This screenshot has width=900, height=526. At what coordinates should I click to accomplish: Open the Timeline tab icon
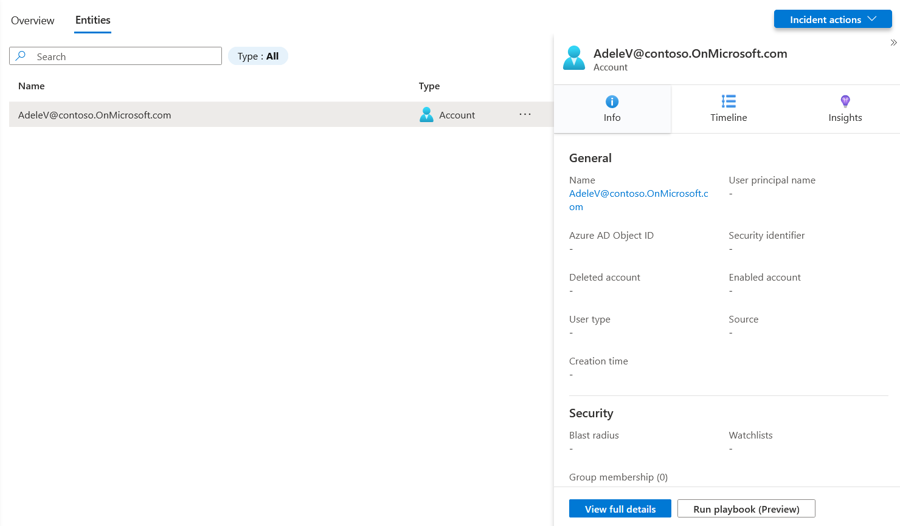click(728, 101)
